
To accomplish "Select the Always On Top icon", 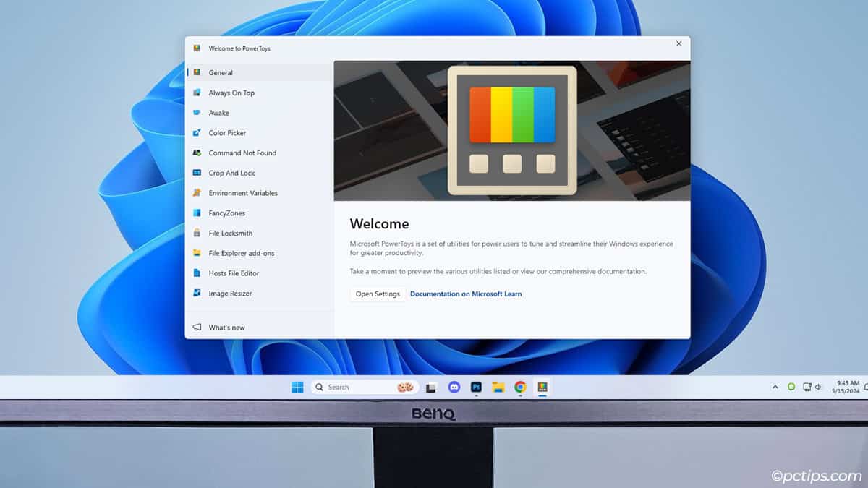I will pyautogui.click(x=197, y=93).
